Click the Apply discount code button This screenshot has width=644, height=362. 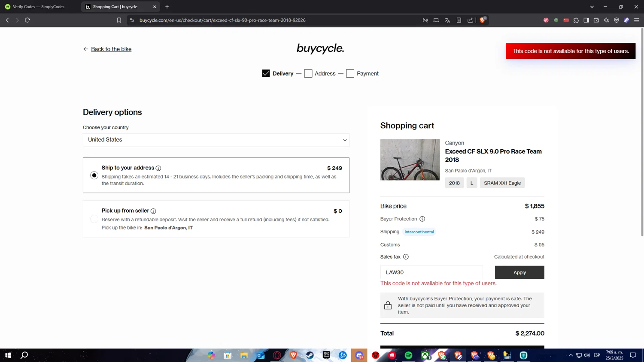pos(519,272)
